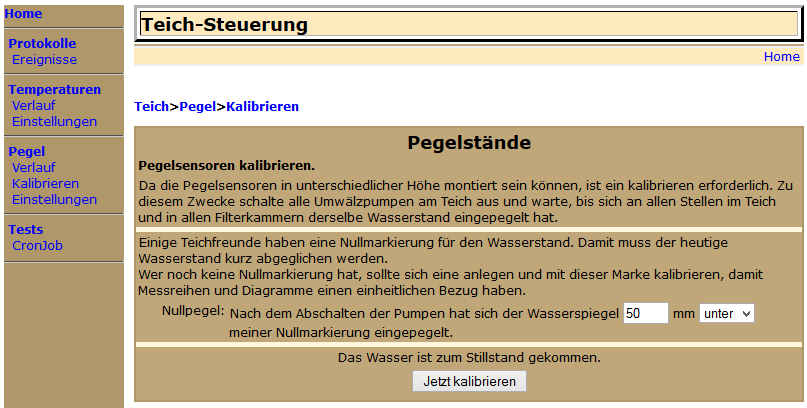Go to CronJob under Tests
The image size is (807, 408).
tap(38, 245)
